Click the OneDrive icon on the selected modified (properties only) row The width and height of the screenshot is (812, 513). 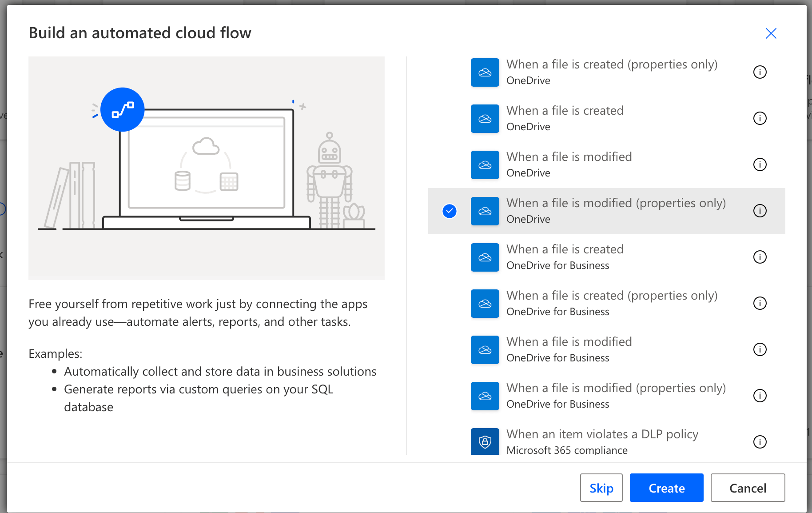point(485,211)
